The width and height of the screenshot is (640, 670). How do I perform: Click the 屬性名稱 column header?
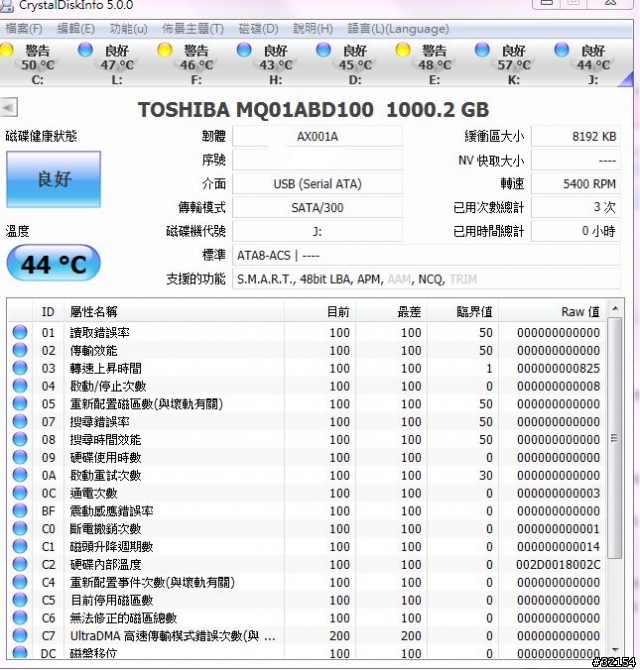click(174, 312)
